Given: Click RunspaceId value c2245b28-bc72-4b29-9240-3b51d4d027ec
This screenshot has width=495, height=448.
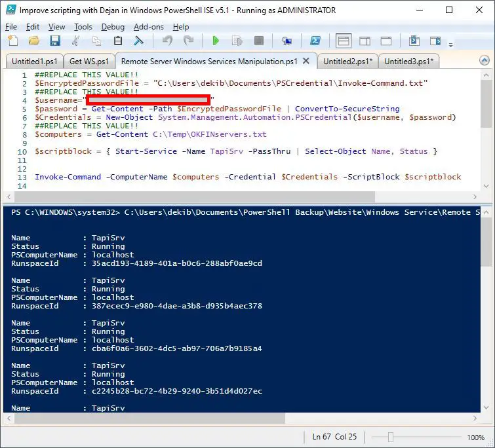Looking at the screenshot, I should pyautogui.click(x=177, y=391).
